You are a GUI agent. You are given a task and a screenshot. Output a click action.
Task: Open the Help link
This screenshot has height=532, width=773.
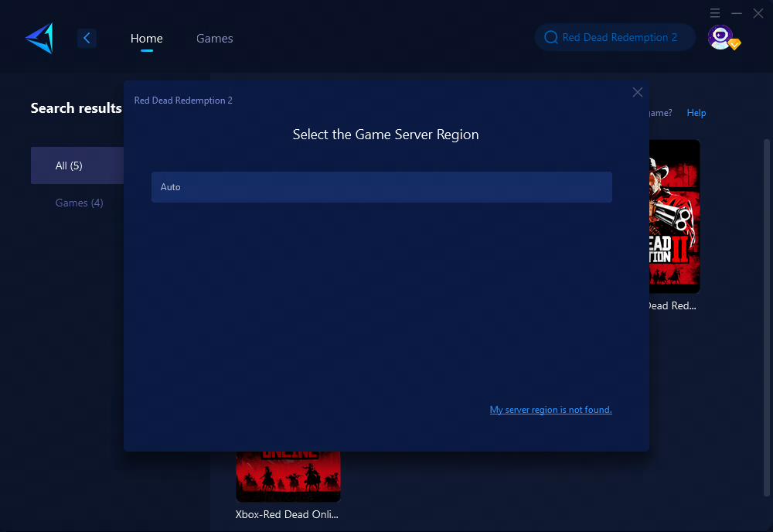point(696,113)
